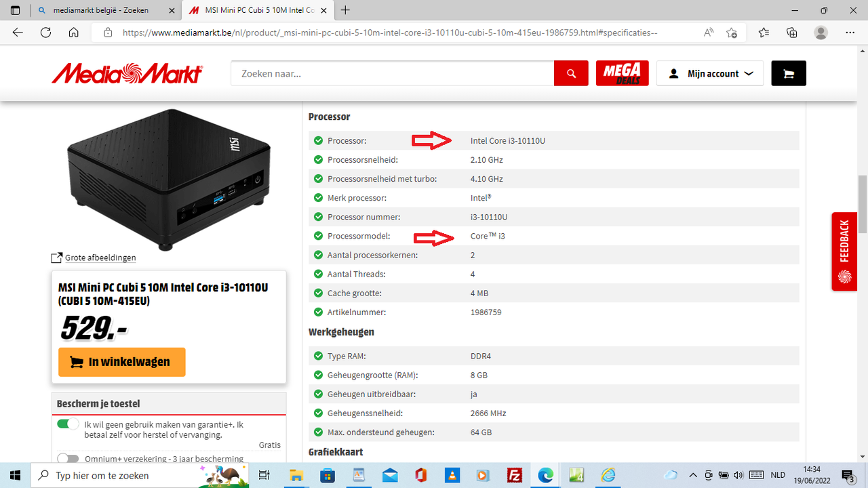Click the site lock info icon
868x488 pixels.
pos(107,33)
